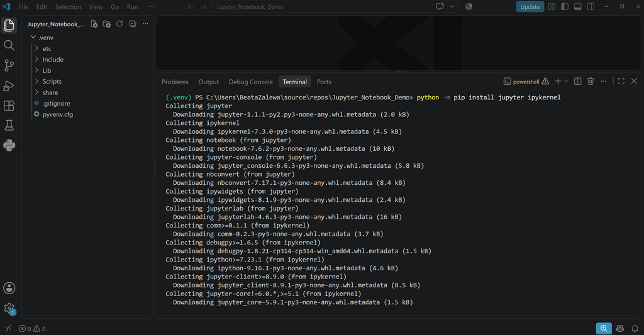
Task: Toggle the bottom panel visibility
Action: (x=577, y=6)
